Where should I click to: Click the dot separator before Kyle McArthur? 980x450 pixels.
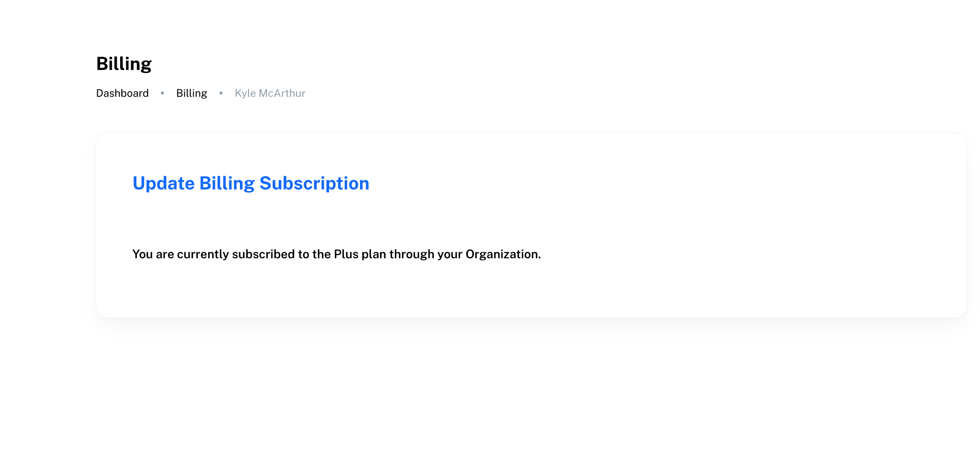coord(221,93)
